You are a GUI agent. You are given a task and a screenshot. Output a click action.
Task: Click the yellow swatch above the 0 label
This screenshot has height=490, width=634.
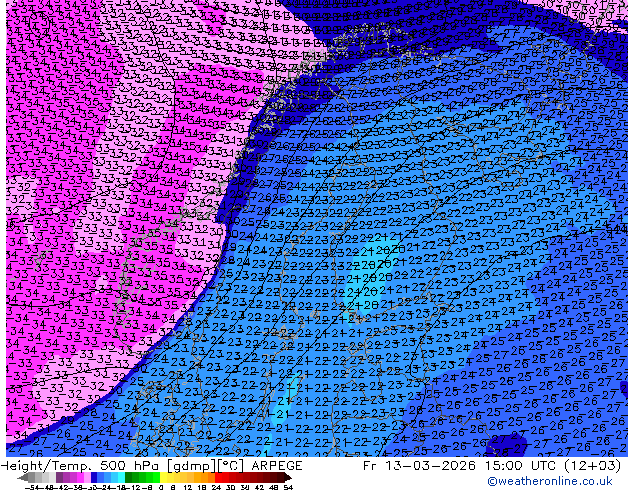click(163, 478)
